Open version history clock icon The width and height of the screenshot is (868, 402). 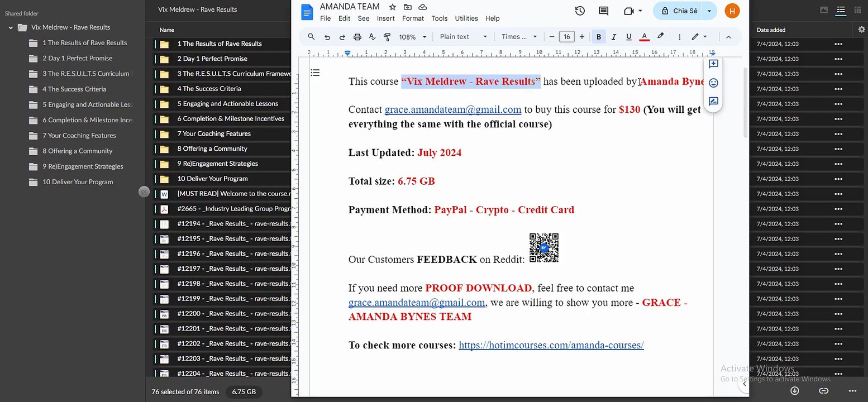[x=580, y=11]
